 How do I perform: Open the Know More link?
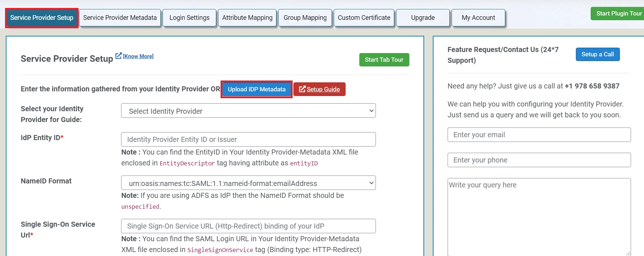pyautogui.click(x=138, y=56)
